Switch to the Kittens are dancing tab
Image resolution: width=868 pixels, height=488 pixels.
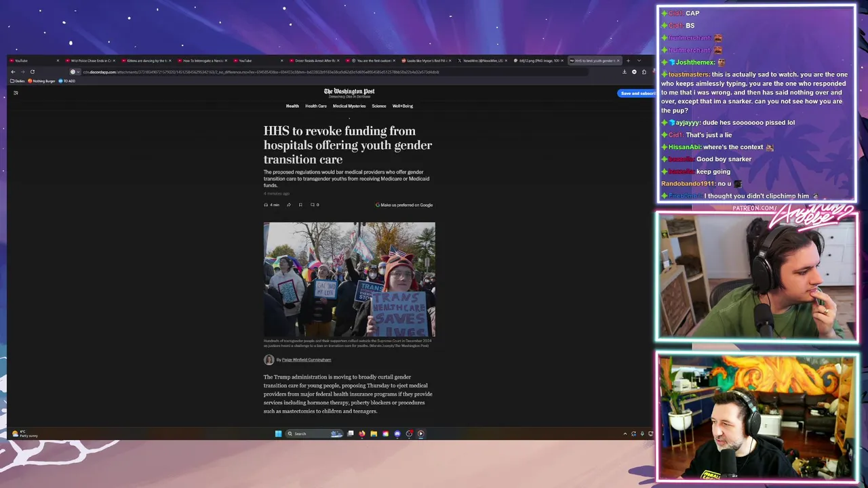[146, 61]
